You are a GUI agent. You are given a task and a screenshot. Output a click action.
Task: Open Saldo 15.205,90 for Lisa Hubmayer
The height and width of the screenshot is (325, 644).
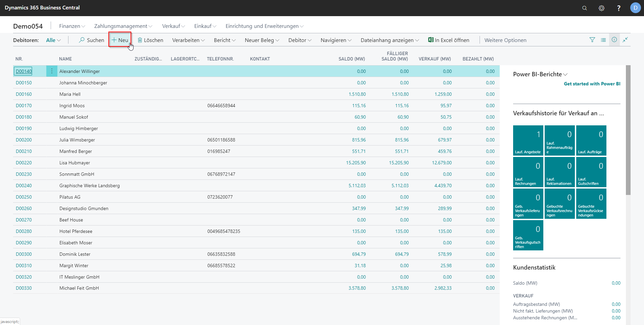[356, 163]
